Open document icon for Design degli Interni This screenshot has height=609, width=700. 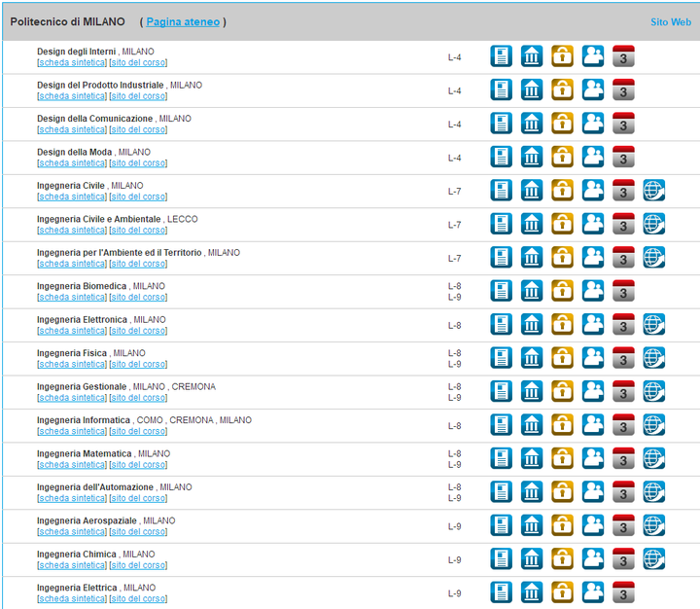pyautogui.click(x=501, y=56)
